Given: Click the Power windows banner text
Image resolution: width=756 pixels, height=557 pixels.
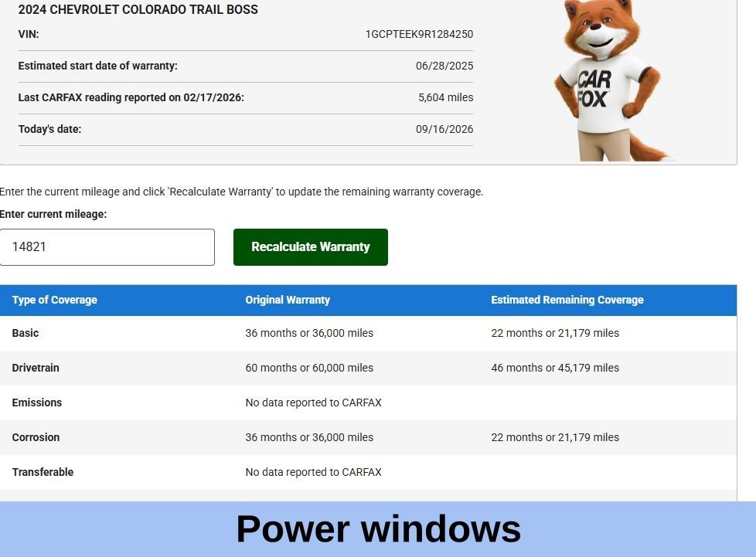Looking at the screenshot, I should coord(379,529).
